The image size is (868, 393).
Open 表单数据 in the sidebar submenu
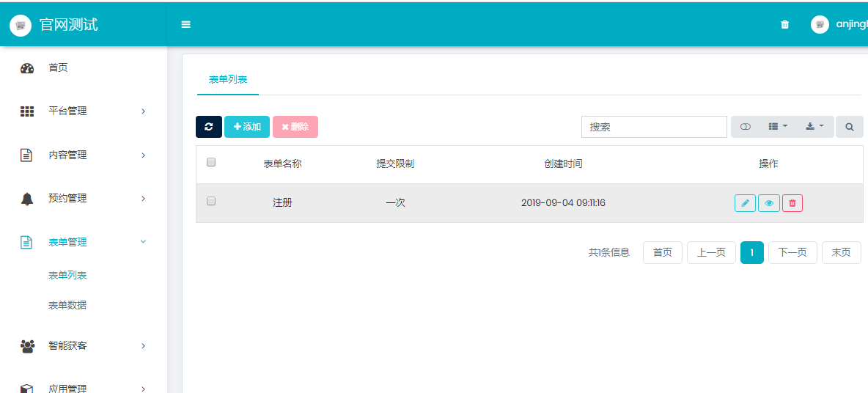tap(67, 305)
